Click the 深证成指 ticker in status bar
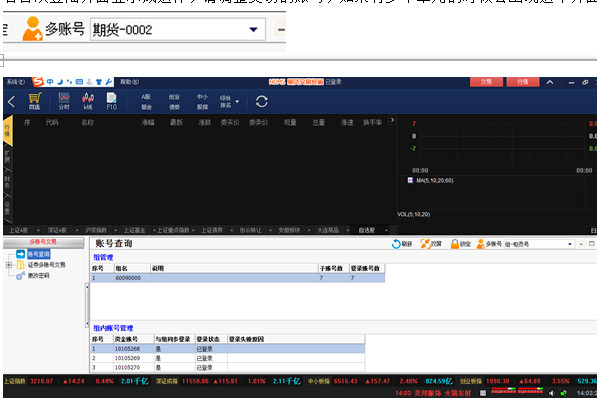The image size is (597, 398). (x=167, y=381)
